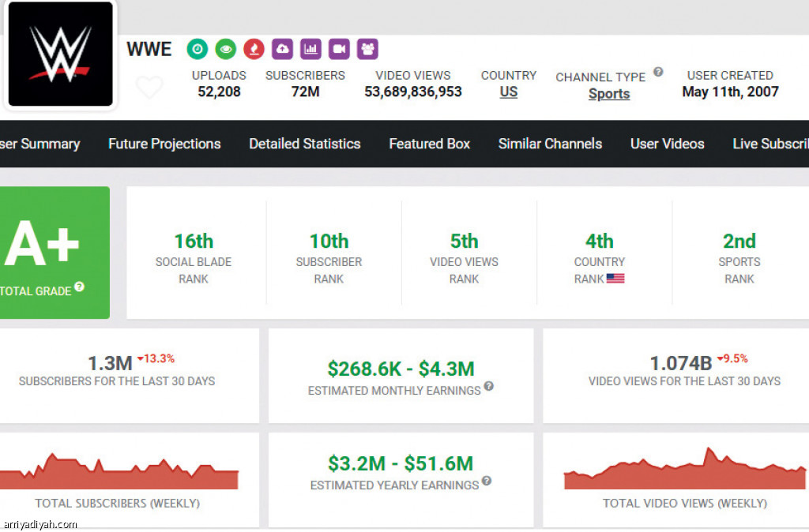This screenshot has width=809, height=532.
Task: Switch to the Detailed Statistics tab
Action: coord(305,144)
